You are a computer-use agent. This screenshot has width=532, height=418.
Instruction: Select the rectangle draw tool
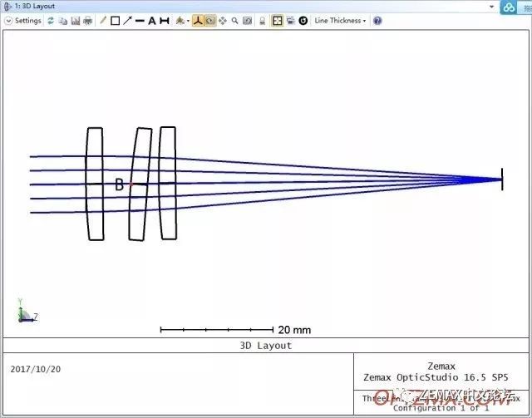(x=116, y=21)
